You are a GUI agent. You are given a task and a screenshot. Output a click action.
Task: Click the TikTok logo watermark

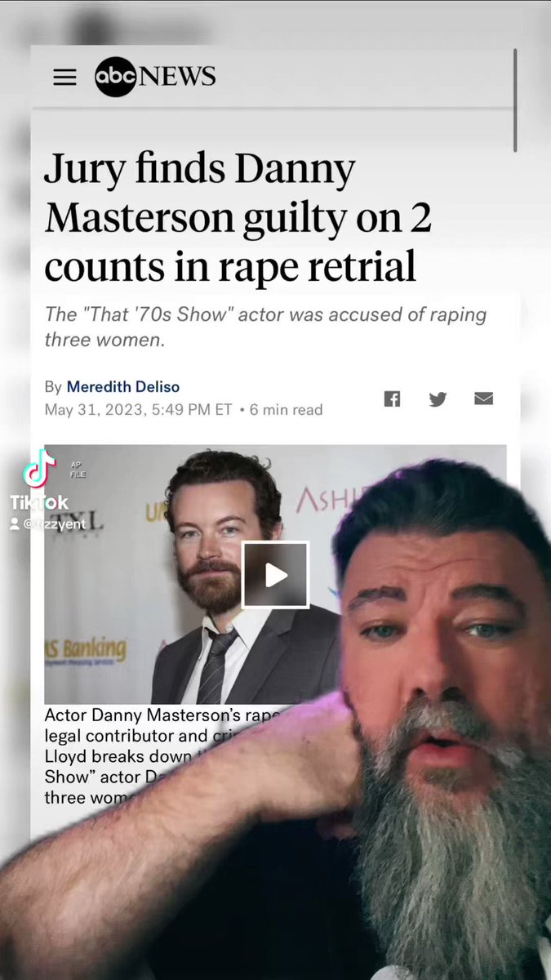[39, 481]
